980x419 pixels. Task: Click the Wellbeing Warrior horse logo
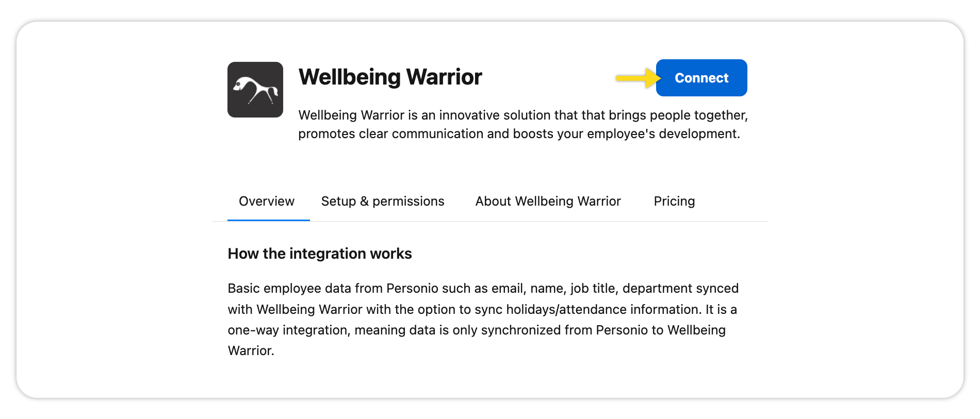[x=255, y=90]
